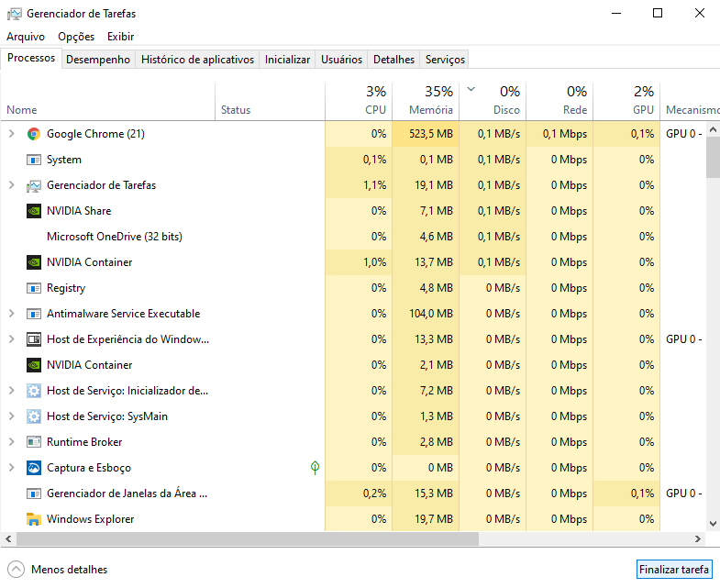This screenshot has width=720, height=588.
Task: Click the vertical scrollbar up arrow
Action: [x=713, y=129]
